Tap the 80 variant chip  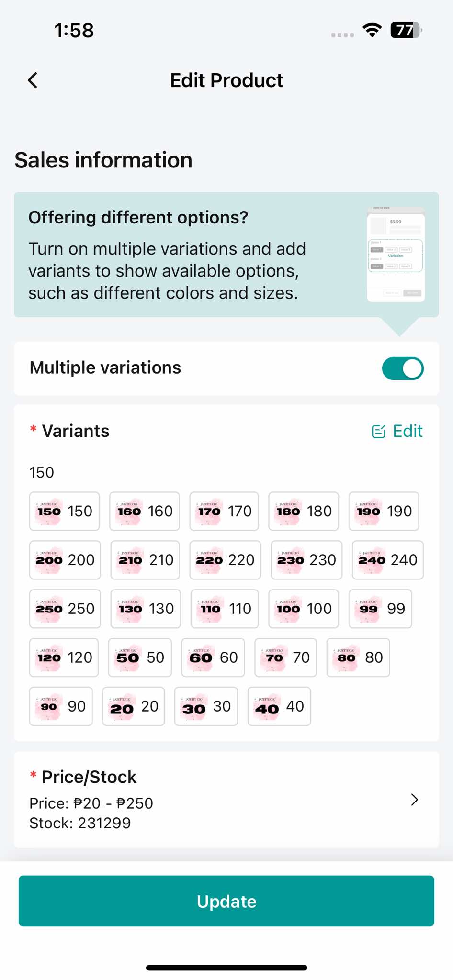pos(358,658)
